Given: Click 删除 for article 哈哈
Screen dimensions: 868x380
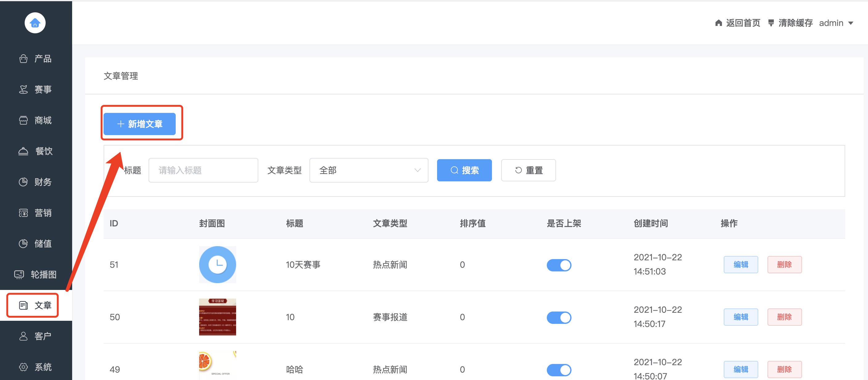Looking at the screenshot, I should (x=784, y=370).
